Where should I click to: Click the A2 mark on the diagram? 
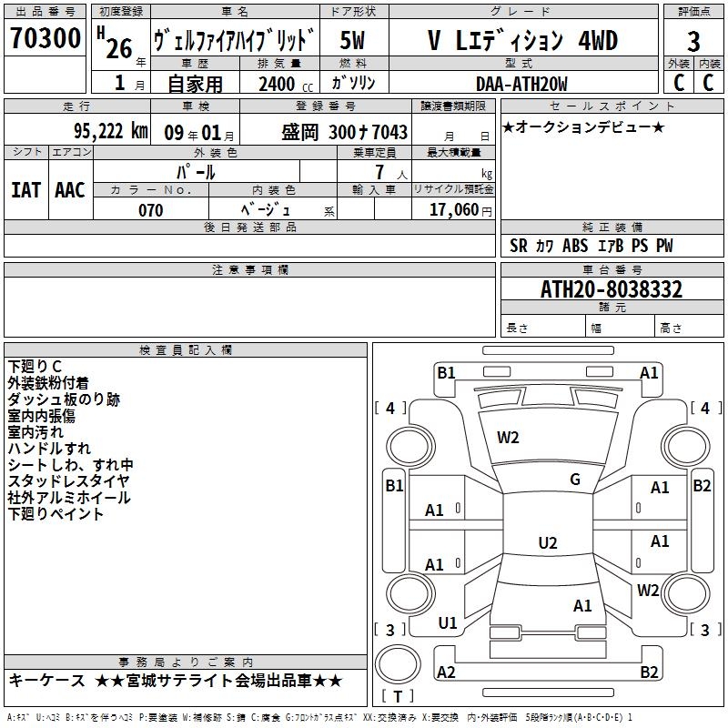point(446,672)
